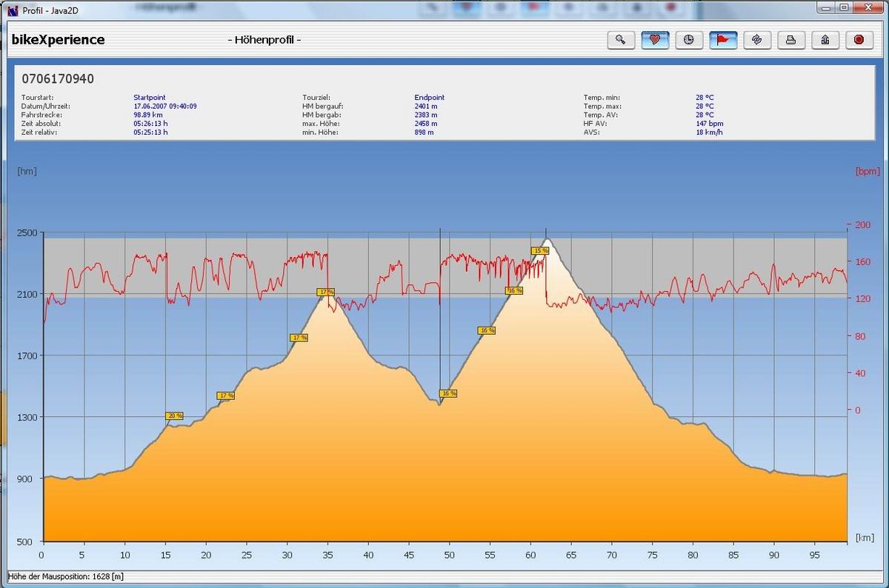Print the elevation profile
The image size is (889, 588).
[x=791, y=40]
